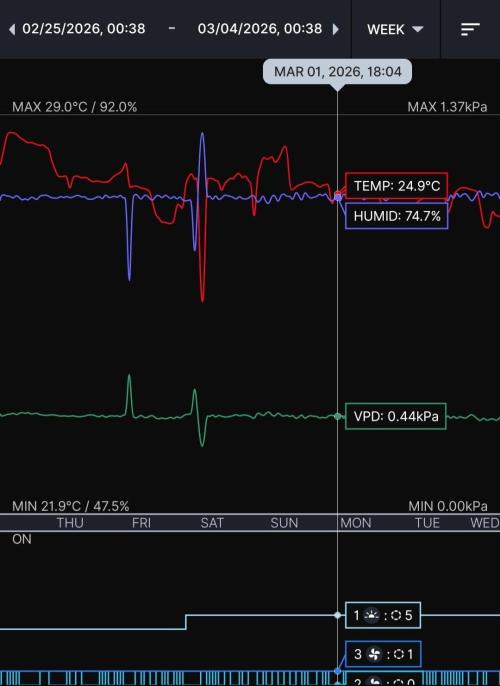Open the filter lines menu icon
The width and height of the screenshot is (500, 686).
[x=470, y=29]
